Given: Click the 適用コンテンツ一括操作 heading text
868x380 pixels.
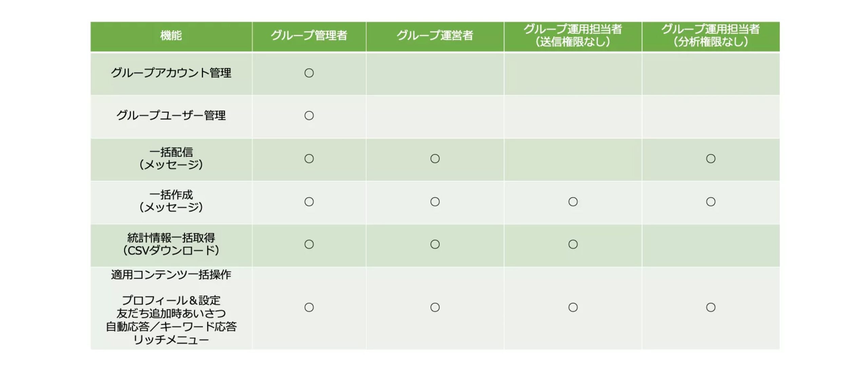Looking at the screenshot, I should tap(171, 274).
